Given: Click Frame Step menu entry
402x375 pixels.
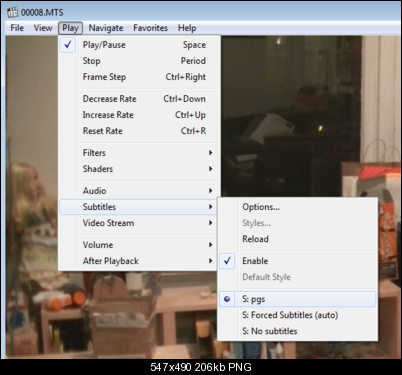Looking at the screenshot, I should click(x=140, y=77).
